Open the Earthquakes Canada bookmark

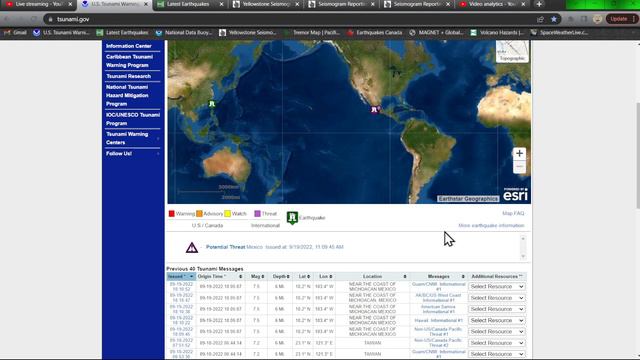[x=374, y=33]
